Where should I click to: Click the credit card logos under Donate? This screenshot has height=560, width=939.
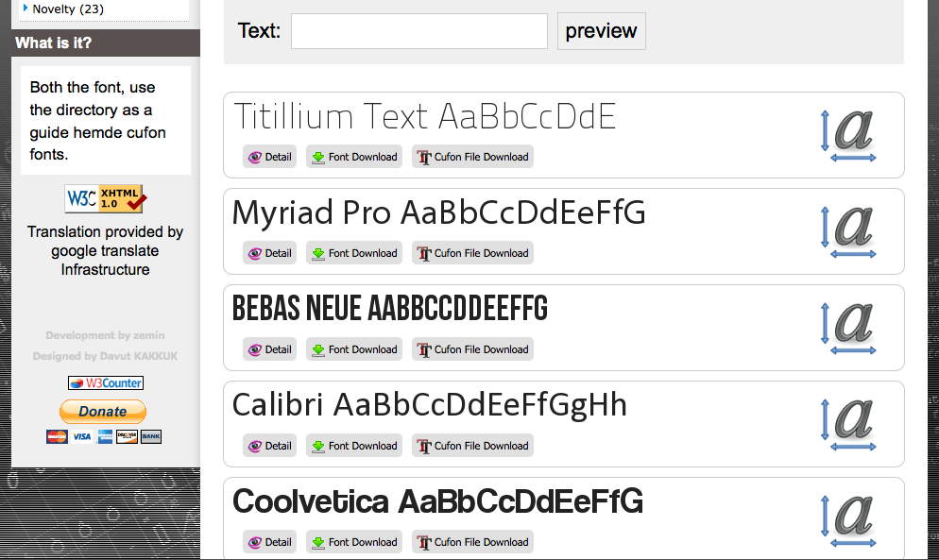pyautogui.click(x=104, y=436)
